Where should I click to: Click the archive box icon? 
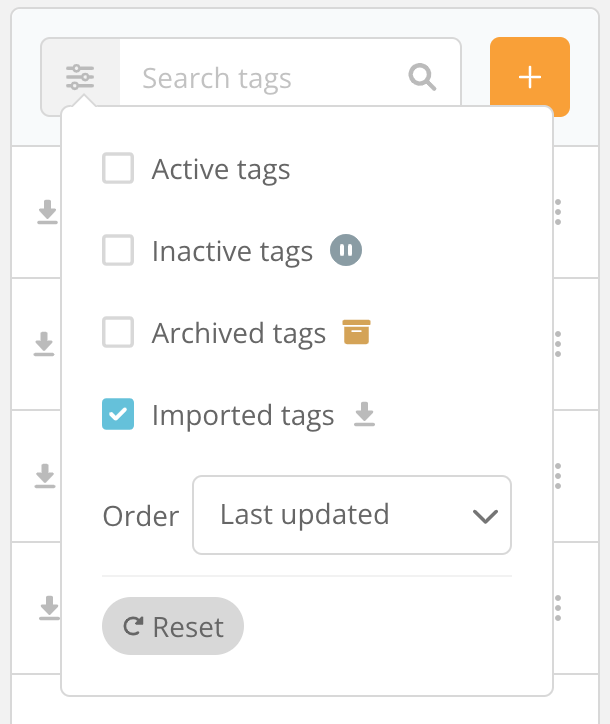click(356, 332)
